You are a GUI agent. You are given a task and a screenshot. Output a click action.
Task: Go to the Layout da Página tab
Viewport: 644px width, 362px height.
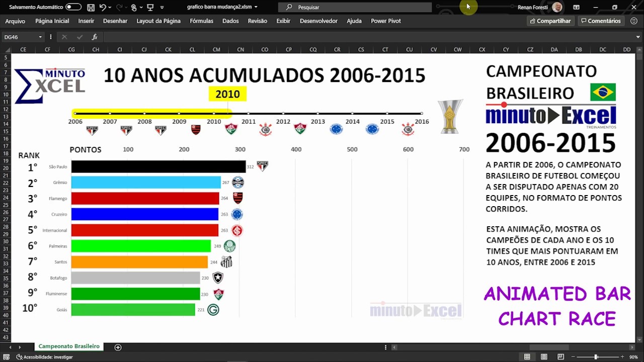tap(158, 21)
